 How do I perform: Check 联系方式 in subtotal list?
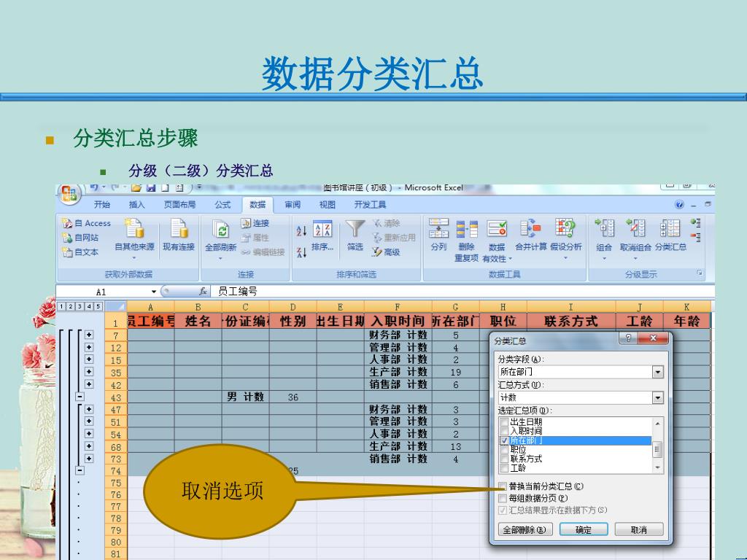504,459
